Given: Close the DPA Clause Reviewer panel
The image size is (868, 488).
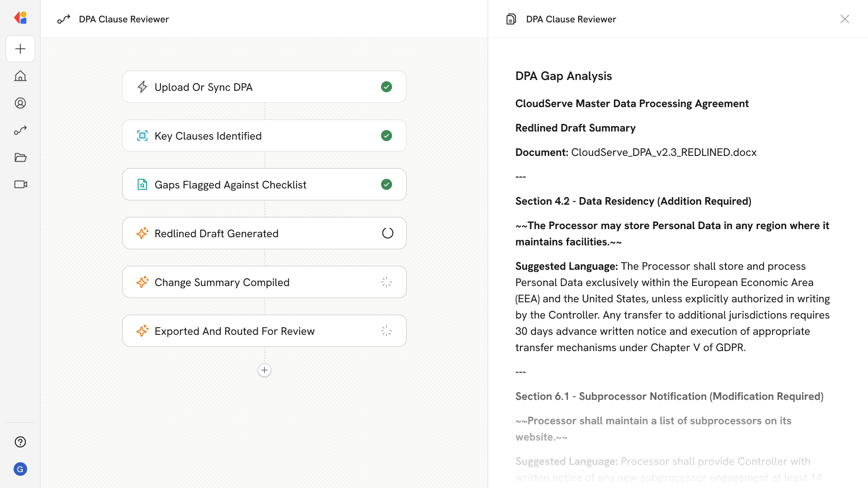Looking at the screenshot, I should point(844,19).
